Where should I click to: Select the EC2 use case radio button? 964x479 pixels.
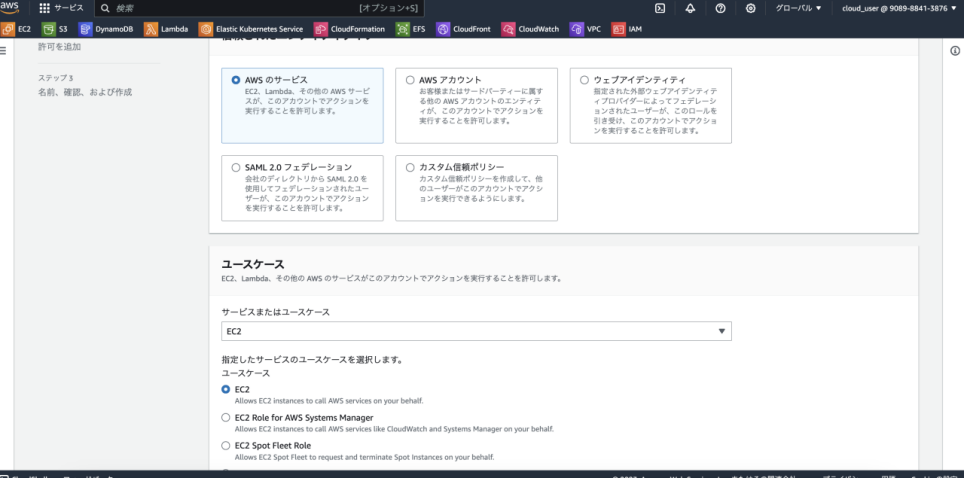click(x=226, y=389)
